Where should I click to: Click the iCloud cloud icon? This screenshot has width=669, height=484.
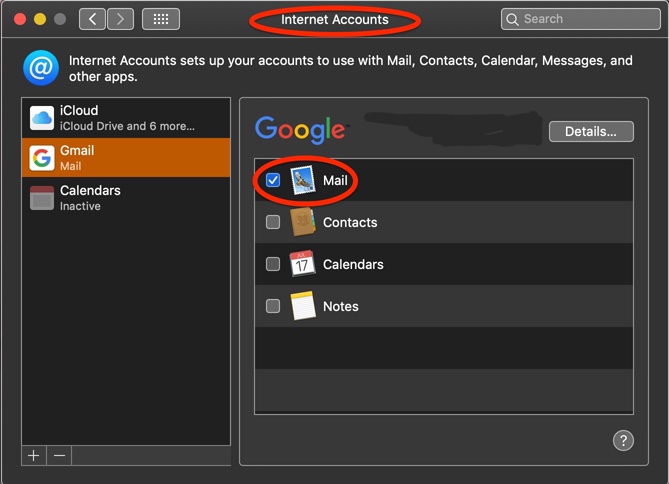click(x=42, y=118)
